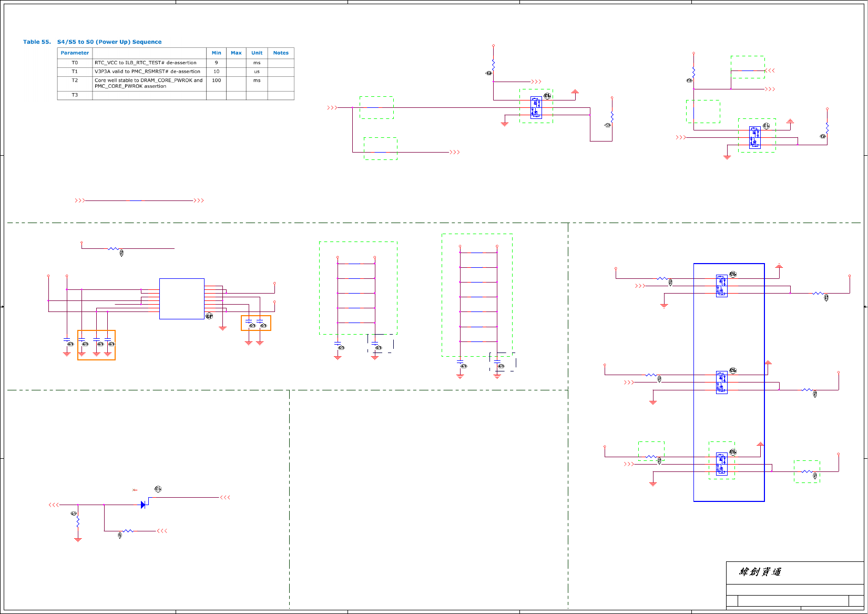Click the Unit column header
Screen dimensions: 868x614
(x=257, y=53)
